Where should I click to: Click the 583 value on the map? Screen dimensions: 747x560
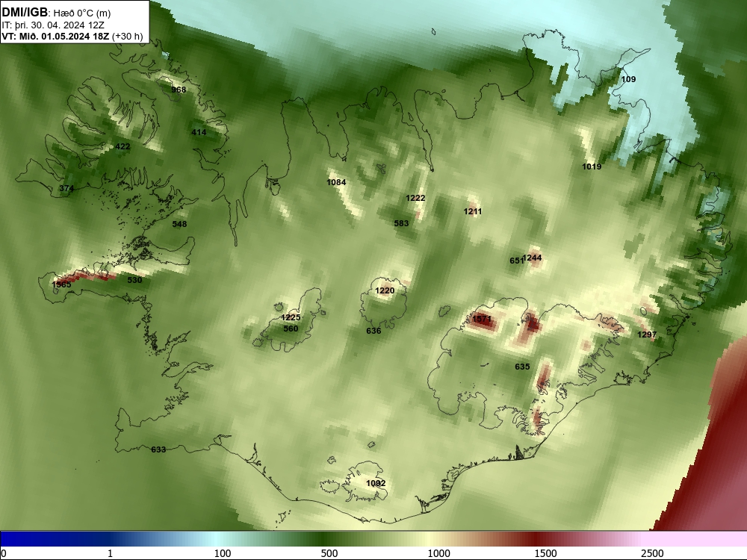point(401,223)
